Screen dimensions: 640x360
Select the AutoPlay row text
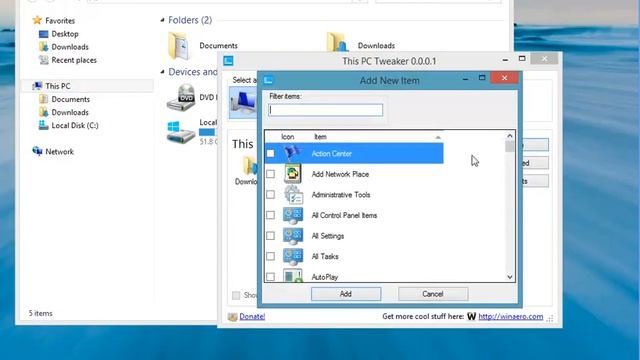[324, 277]
